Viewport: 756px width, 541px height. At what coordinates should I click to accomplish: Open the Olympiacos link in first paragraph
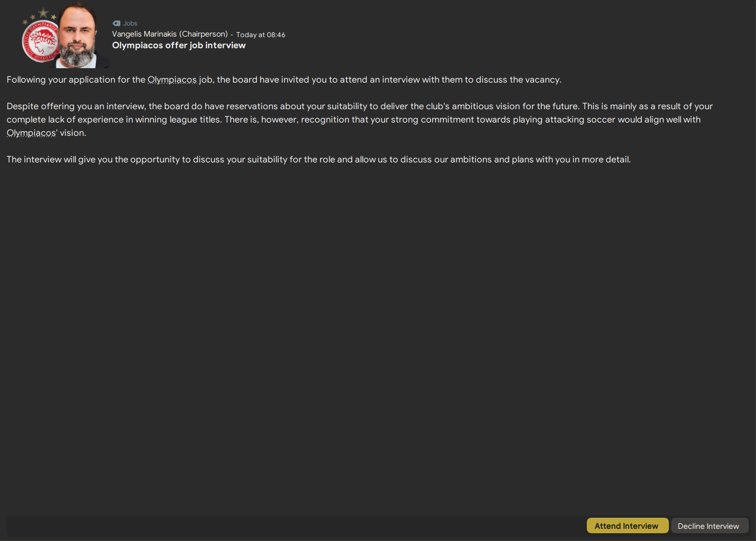[172, 80]
